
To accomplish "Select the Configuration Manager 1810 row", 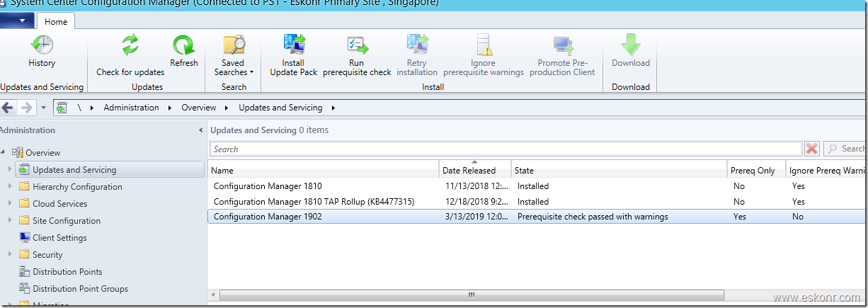I will point(537,186).
